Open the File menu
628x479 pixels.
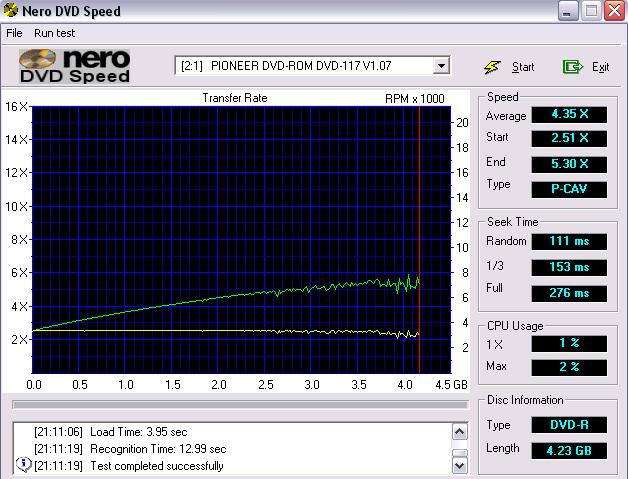14,33
